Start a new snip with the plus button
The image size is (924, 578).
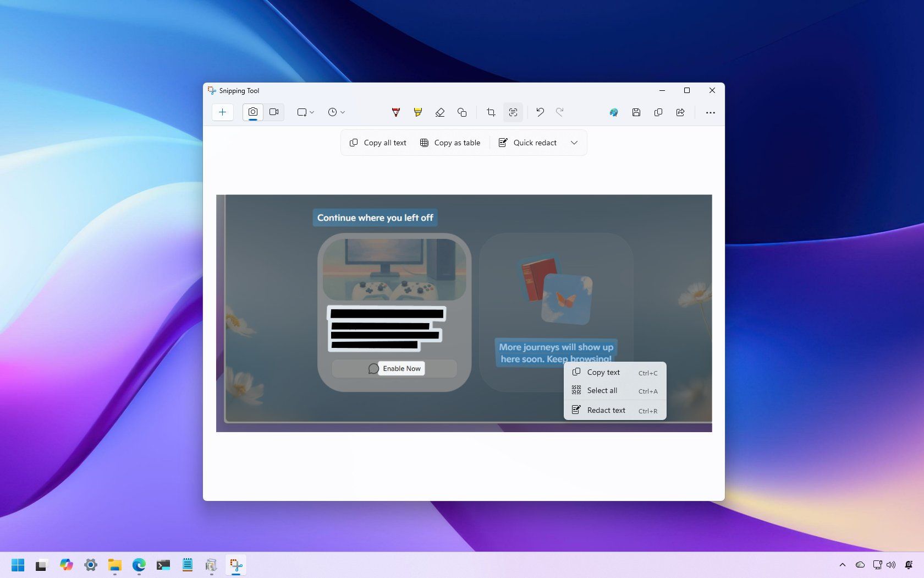pyautogui.click(x=222, y=112)
